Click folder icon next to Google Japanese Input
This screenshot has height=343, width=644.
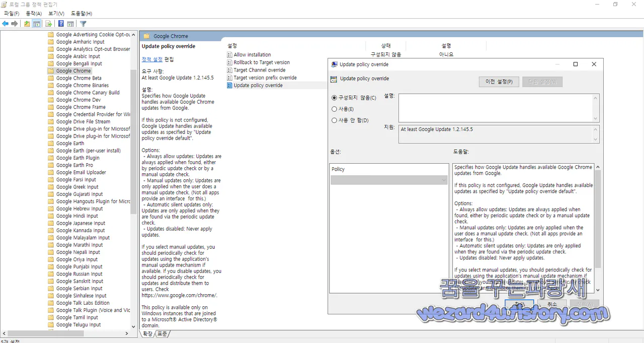pyautogui.click(x=51, y=223)
